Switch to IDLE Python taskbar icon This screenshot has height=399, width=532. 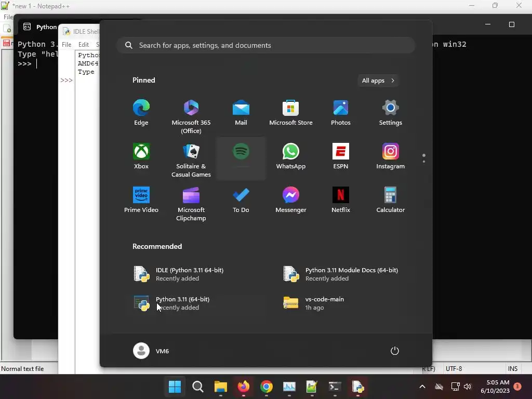pyautogui.click(x=357, y=387)
